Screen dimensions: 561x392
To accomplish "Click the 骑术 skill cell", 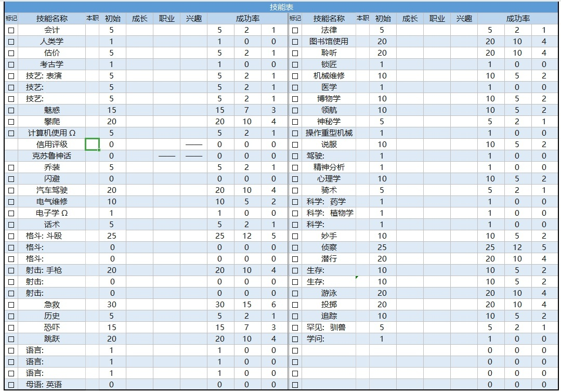I will click(329, 190).
